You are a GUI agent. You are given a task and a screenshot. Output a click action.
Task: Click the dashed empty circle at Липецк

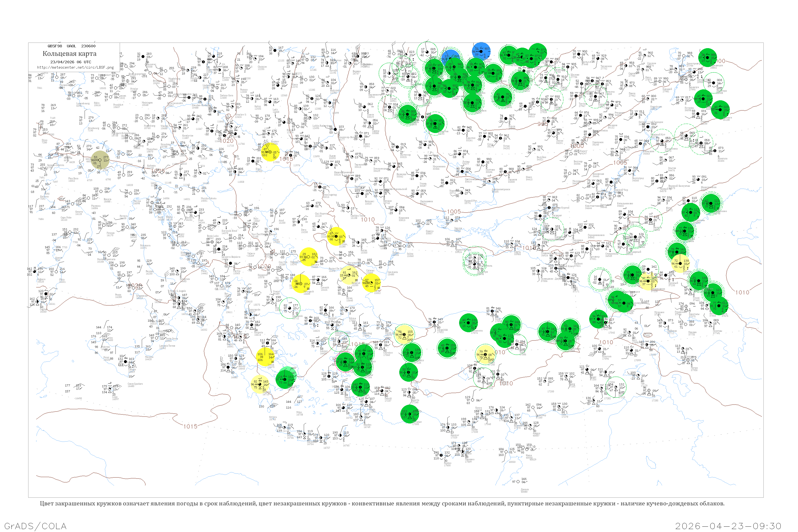(x=551, y=99)
